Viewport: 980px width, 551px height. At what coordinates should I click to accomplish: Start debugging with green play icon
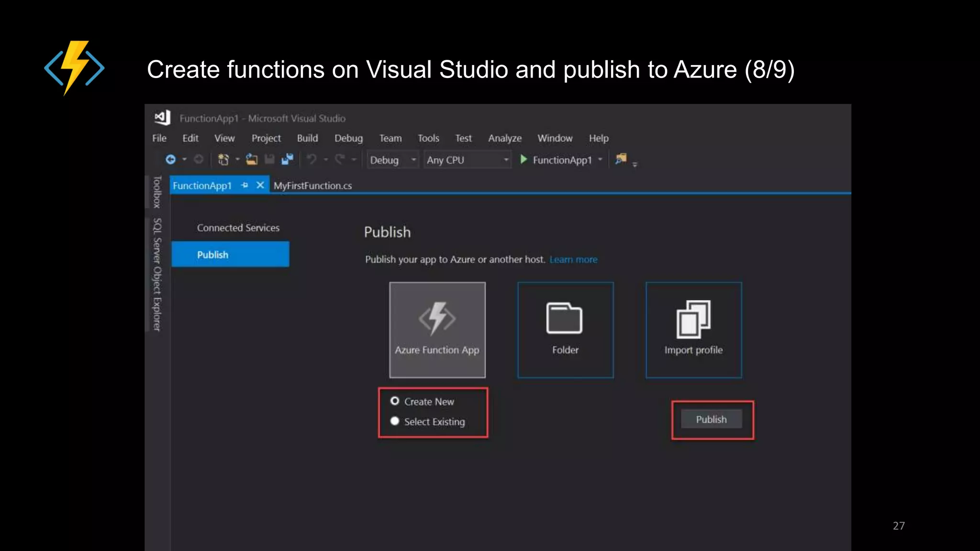coord(523,159)
